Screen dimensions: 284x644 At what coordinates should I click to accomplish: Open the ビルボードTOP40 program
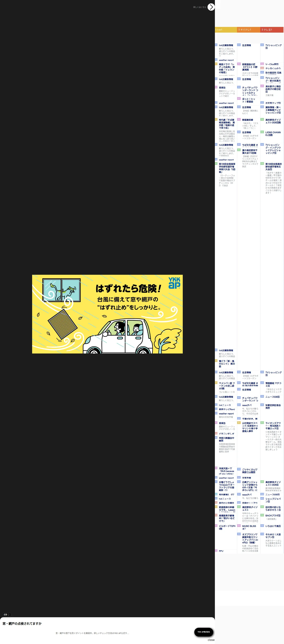click(x=227, y=527)
